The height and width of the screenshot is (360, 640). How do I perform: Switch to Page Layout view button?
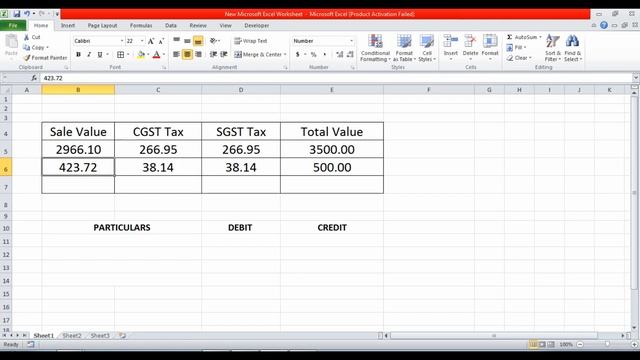[x=542, y=344]
